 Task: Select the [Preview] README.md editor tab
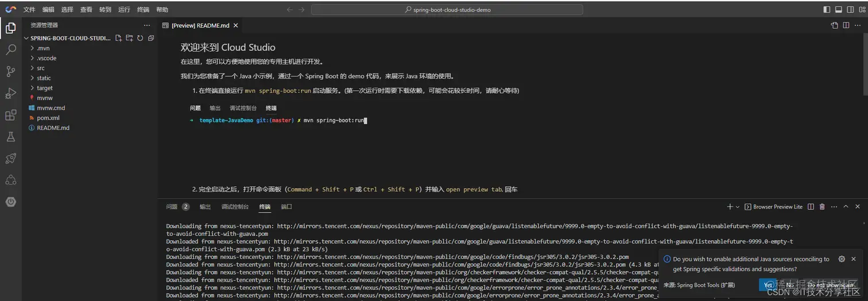pos(200,25)
